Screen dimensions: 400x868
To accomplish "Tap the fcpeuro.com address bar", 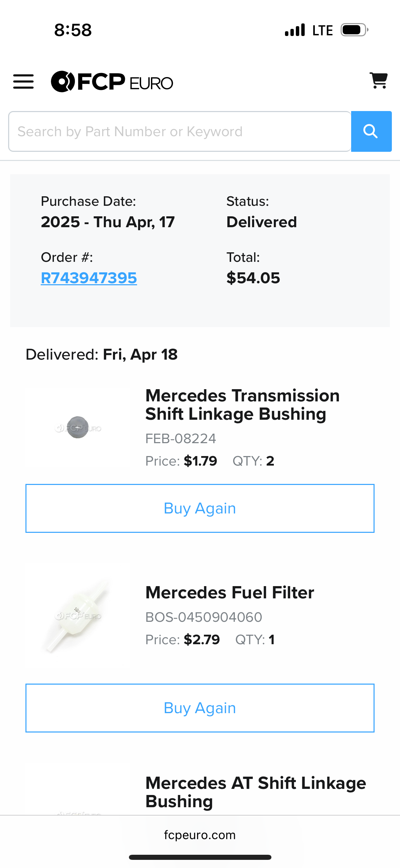I will pos(200,835).
